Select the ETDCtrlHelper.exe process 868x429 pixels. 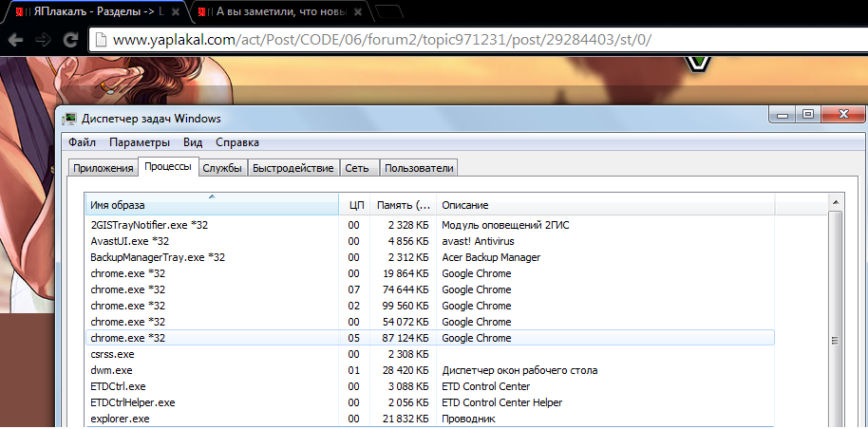click(x=430, y=402)
